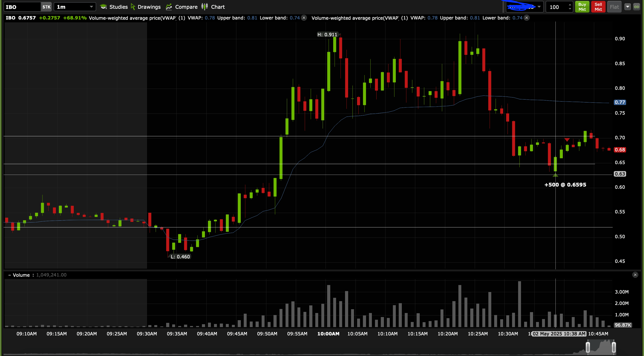Viewport: 644px width, 356px height.
Task: Open the Drawings tools menu
Action: pos(146,7)
